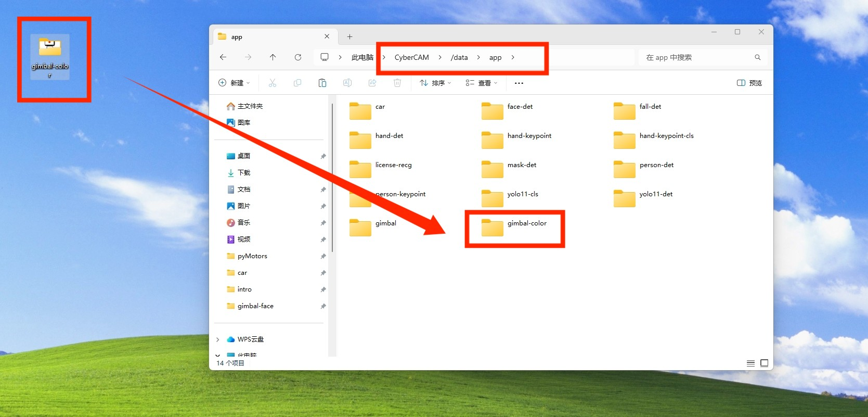Screen dimensions: 868x417
Task: Click the Delete trash icon
Action: [397, 83]
